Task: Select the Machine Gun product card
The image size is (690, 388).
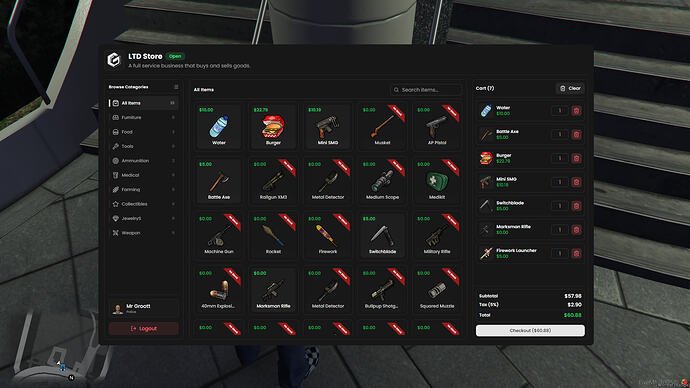Action: (x=219, y=235)
